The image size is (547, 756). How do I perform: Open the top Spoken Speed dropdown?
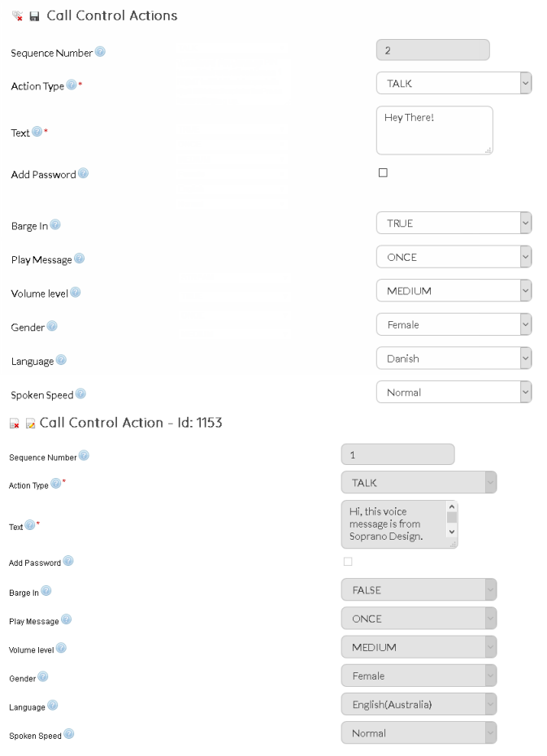pyautogui.click(x=454, y=393)
